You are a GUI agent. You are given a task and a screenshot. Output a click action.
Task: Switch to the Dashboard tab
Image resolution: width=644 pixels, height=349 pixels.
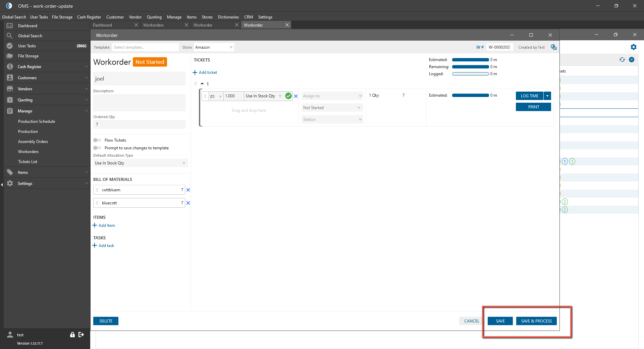point(103,25)
